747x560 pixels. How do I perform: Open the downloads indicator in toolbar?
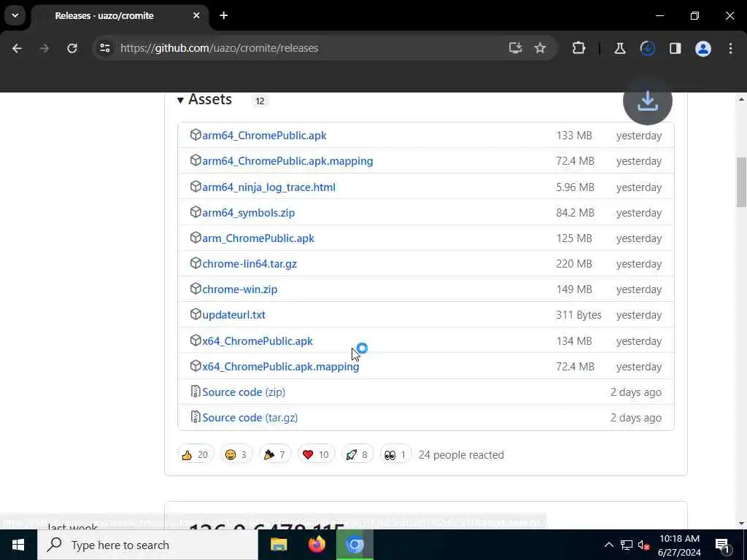[x=647, y=48]
